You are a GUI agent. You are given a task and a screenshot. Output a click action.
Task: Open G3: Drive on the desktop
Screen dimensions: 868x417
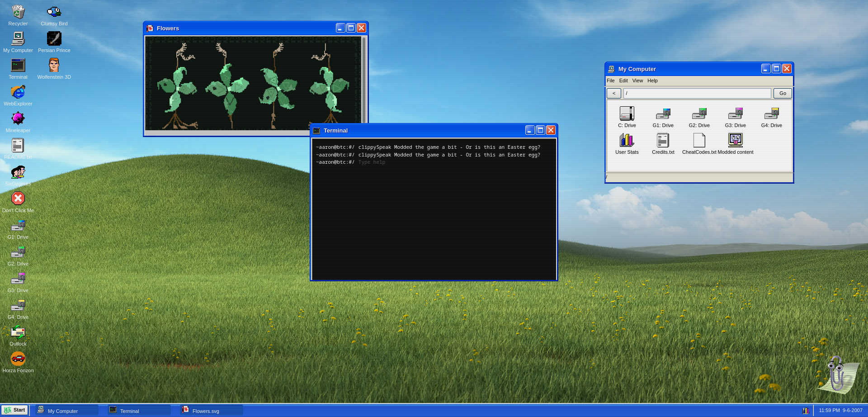(x=18, y=282)
